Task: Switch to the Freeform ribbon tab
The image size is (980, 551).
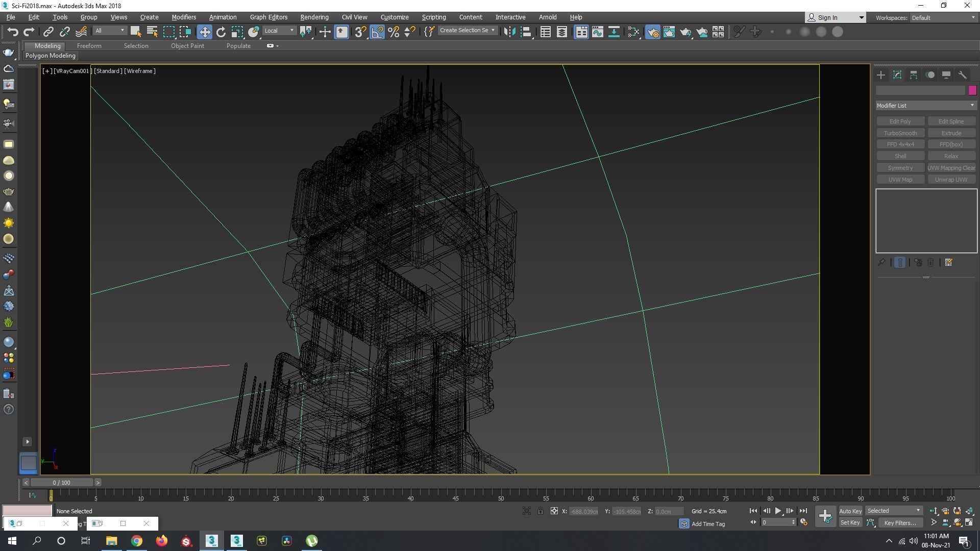Action: point(89,46)
